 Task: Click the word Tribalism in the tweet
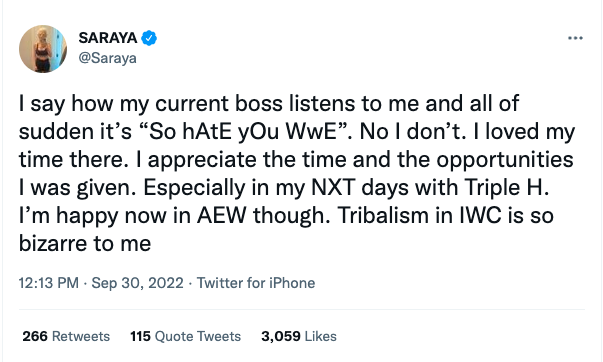pyautogui.click(x=384, y=215)
